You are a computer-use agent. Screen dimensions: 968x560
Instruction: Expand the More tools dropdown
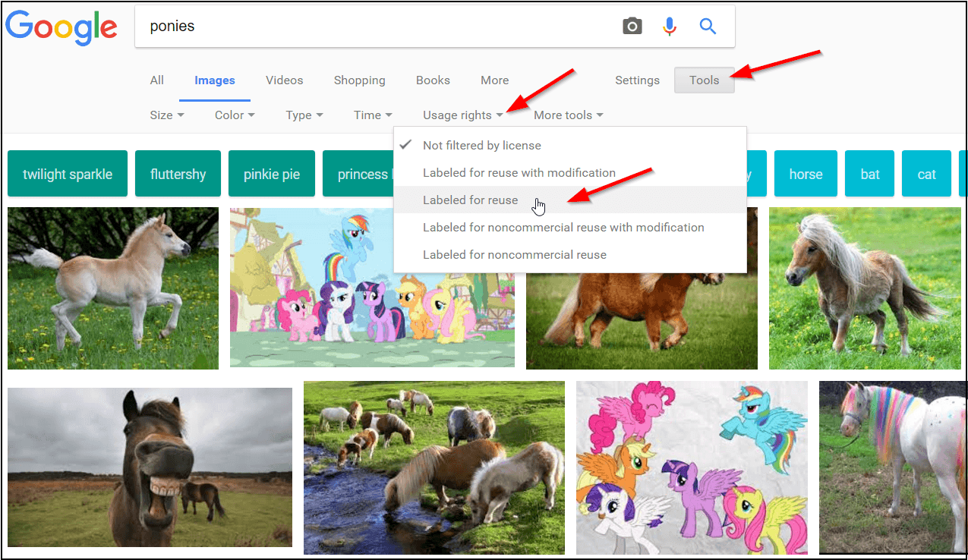coord(567,115)
